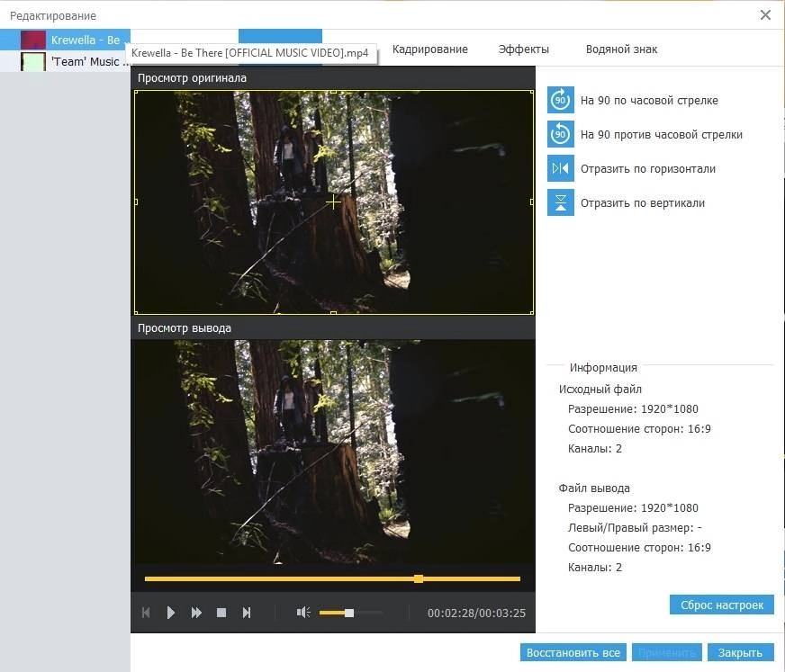The image size is (785, 672).
Task: Open the Кадрирование tab
Action: click(430, 49)
